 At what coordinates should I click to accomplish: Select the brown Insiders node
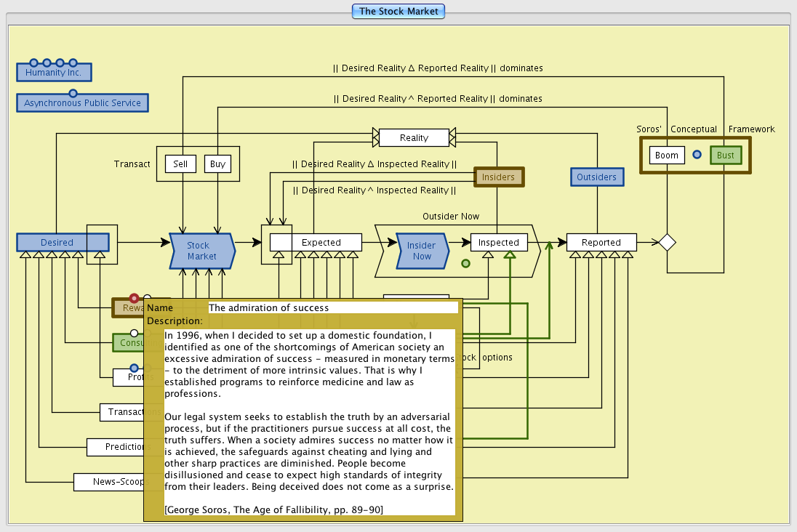coord(498,177)
